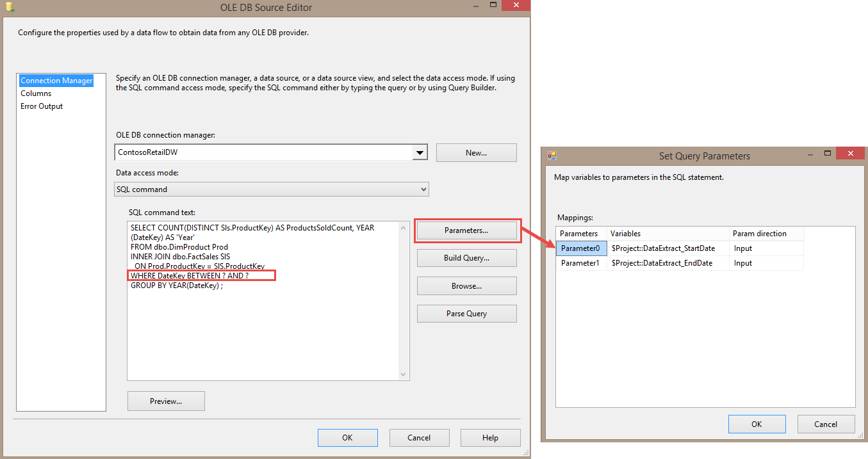Open Help for the OLE DB Source Editor
Image resolution: width=868 pixels, height=459 pixels.
(490, 437)
